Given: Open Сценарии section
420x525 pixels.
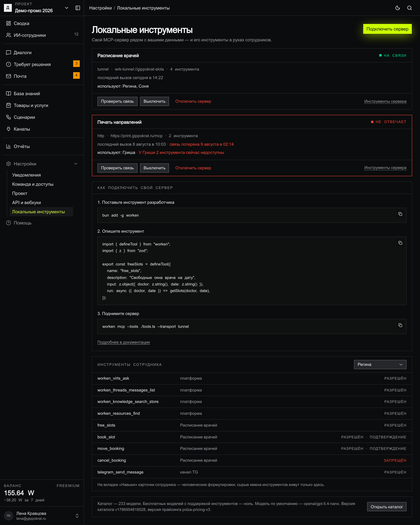Looking at the screenshot, I should click(42, 117).
